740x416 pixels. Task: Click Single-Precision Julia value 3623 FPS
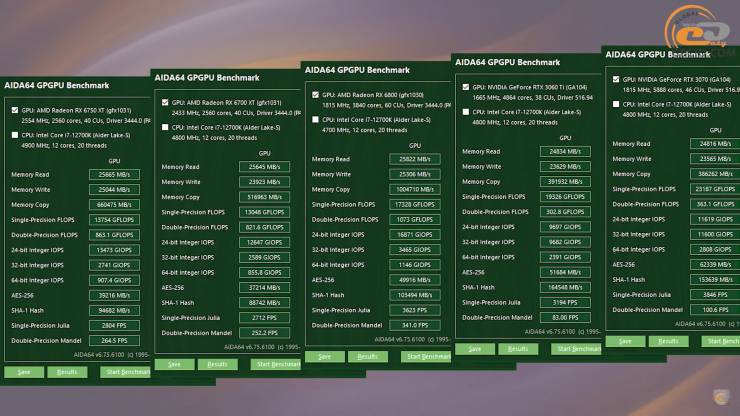415,311
